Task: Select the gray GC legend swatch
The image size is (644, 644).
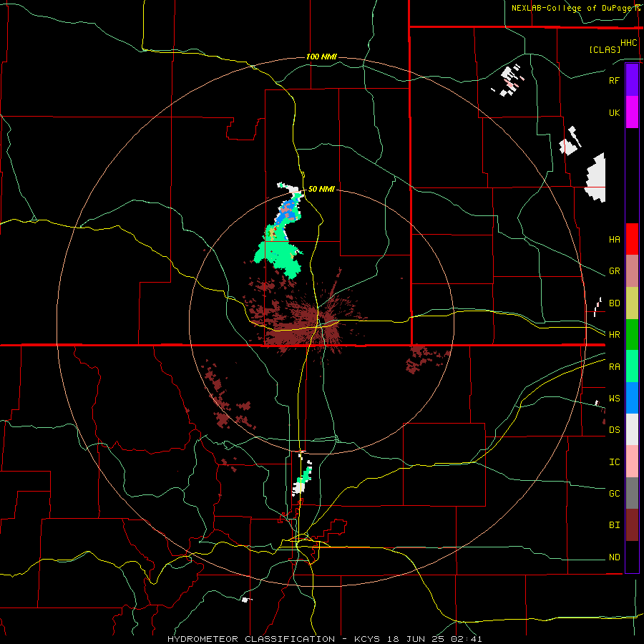Action: tap(632, 493)
